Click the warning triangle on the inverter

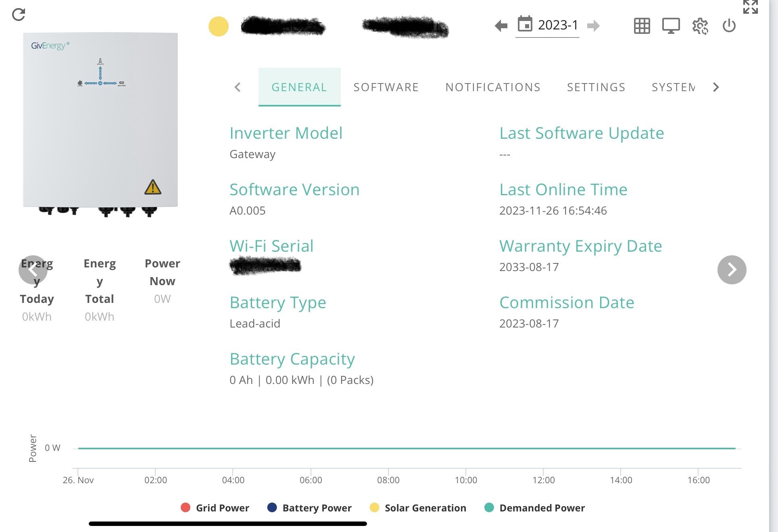(x=153, y=187)
